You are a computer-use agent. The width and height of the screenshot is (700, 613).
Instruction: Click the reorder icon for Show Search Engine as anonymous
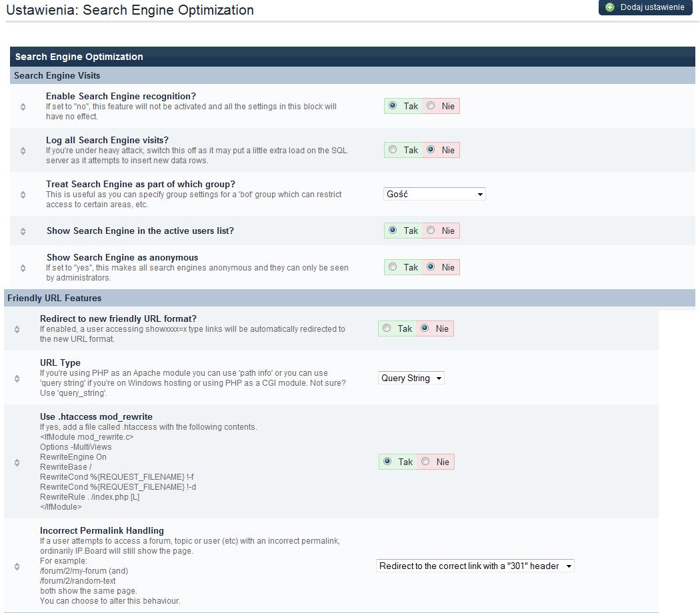(x=23, y=268)
